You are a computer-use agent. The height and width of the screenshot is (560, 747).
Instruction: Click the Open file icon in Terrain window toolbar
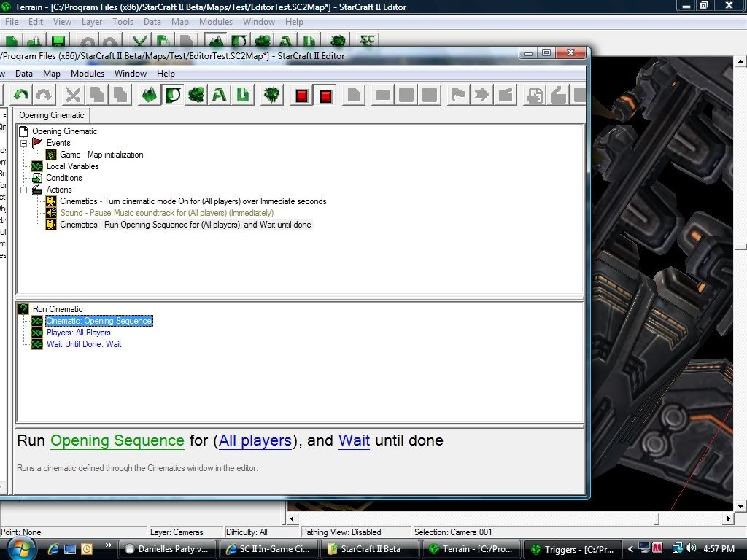point(34,41)
